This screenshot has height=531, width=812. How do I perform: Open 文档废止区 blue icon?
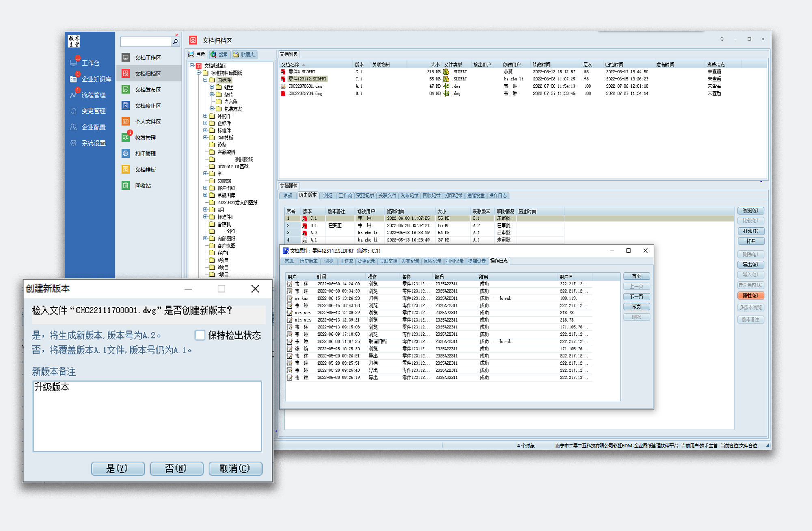pos(126,106)
